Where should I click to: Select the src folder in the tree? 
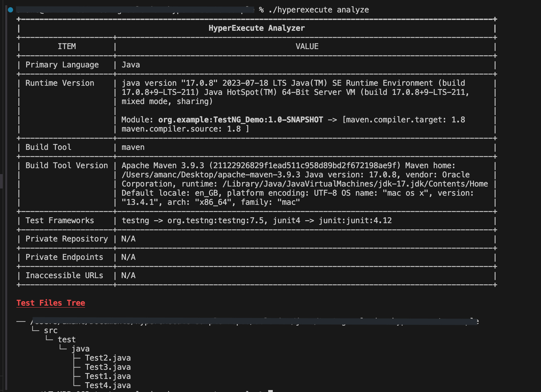51,330
